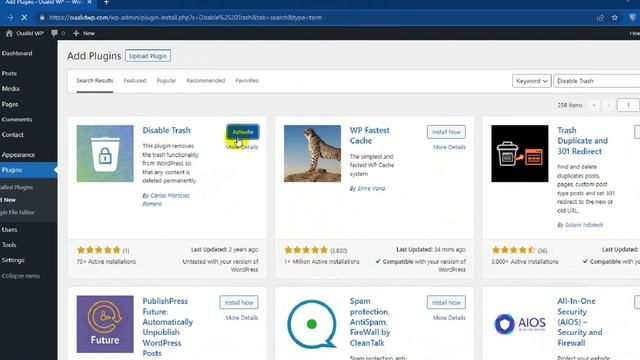Open Installed Plugins submenu item
640x360 pixels.
[16, 187]
